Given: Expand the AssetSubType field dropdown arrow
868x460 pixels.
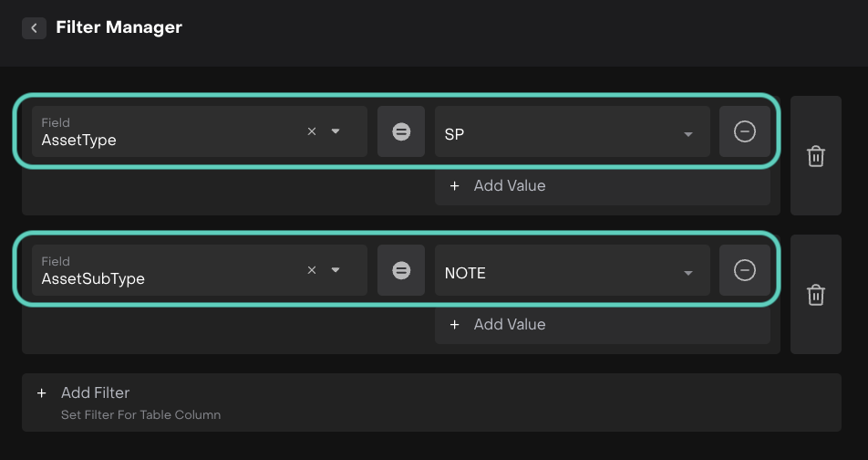Looking at the screenshot, I should [x=336, y=270].
